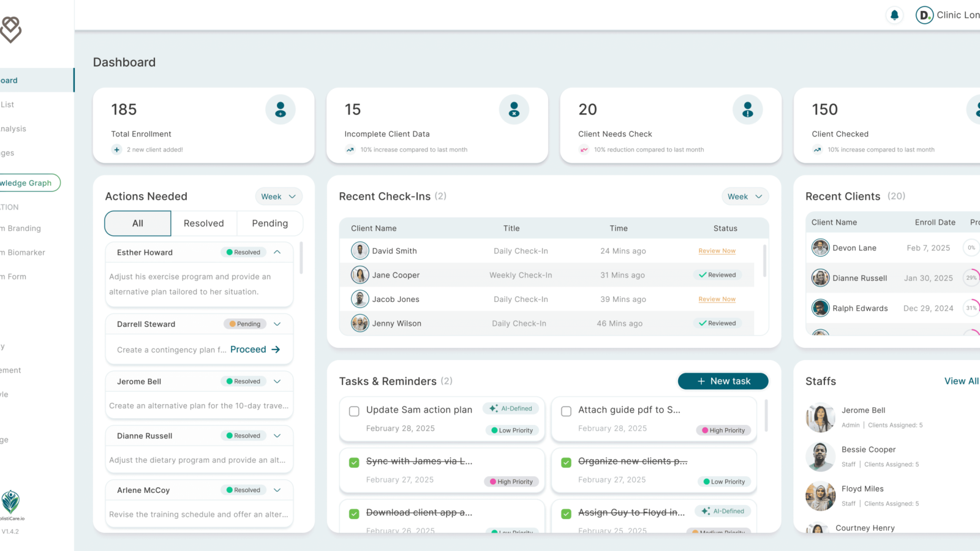980x551 pixels.
Task: Expand Arlene McCoy's action card chevron
Action: point(277,490)
